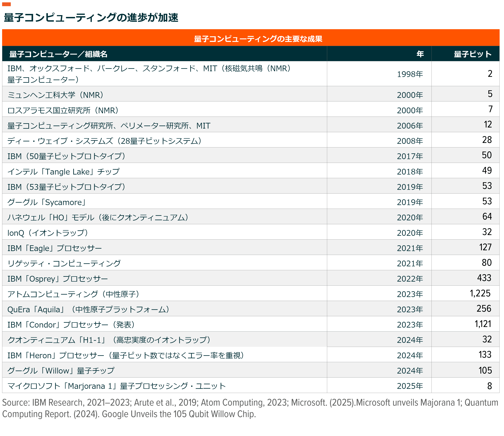
Task: Select クオンティニュアム「H1-1」 row name
Action: (109, 340)
